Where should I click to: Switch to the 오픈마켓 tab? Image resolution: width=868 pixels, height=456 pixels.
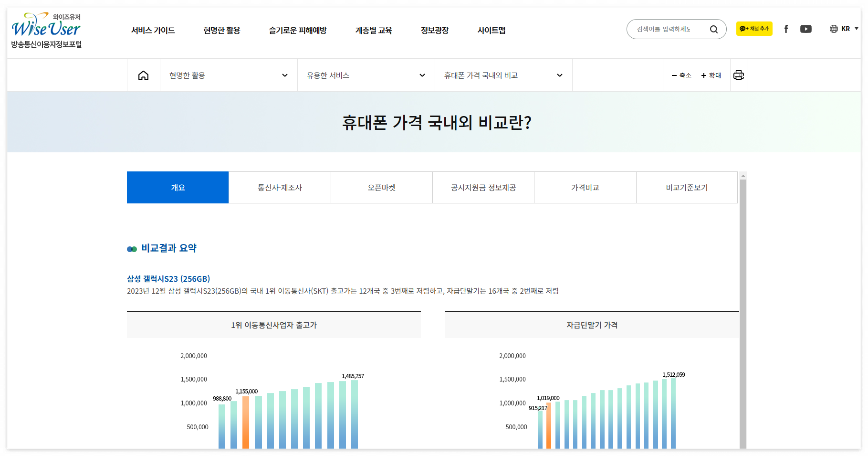tap(382, 188)
